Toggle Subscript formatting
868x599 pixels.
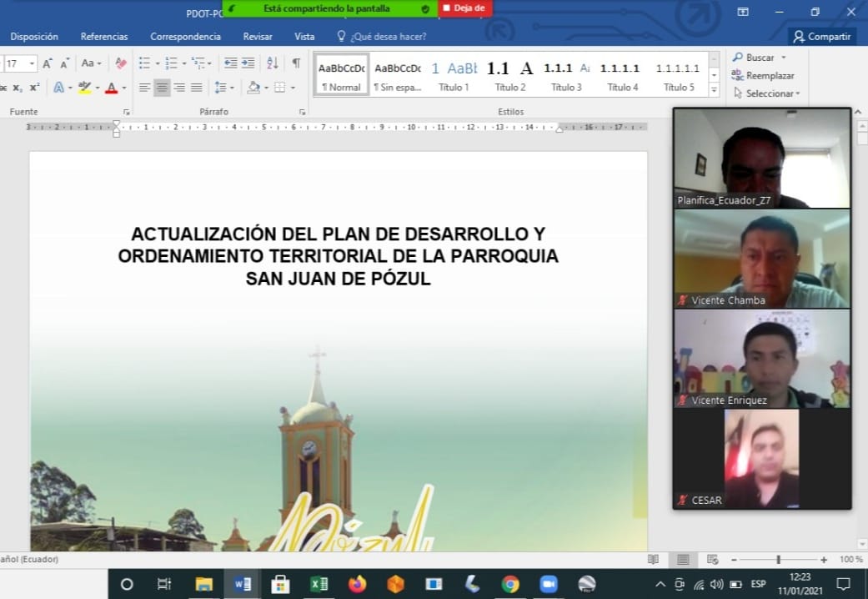click(17, 87)
